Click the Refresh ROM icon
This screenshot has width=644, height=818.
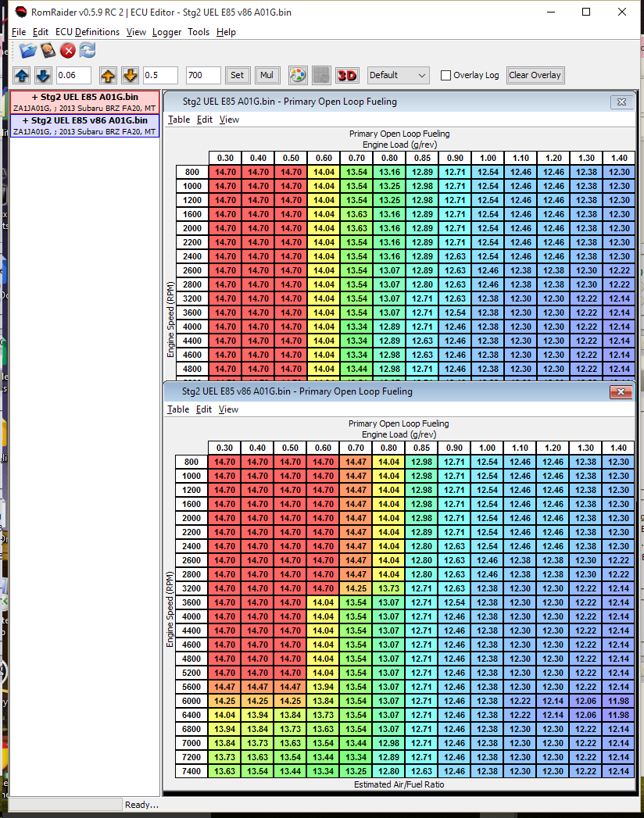(88, 51)
